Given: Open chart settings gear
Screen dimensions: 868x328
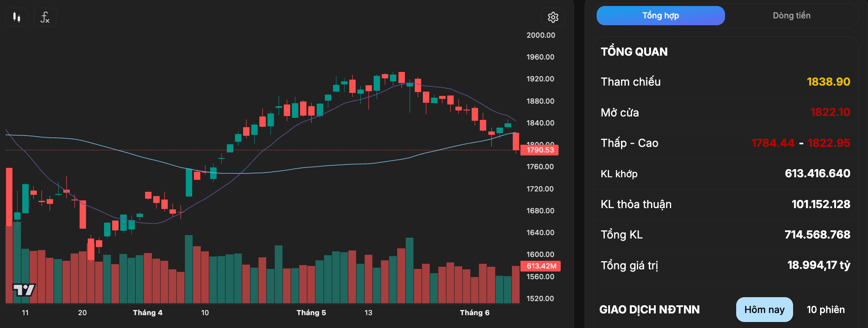Looking at the screenshot, I should (x=553, y=17).
